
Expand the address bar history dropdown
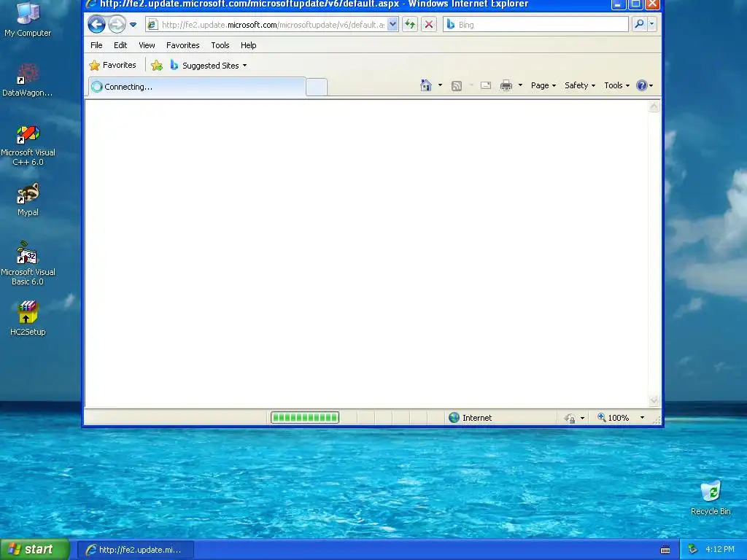pos(392,25)
